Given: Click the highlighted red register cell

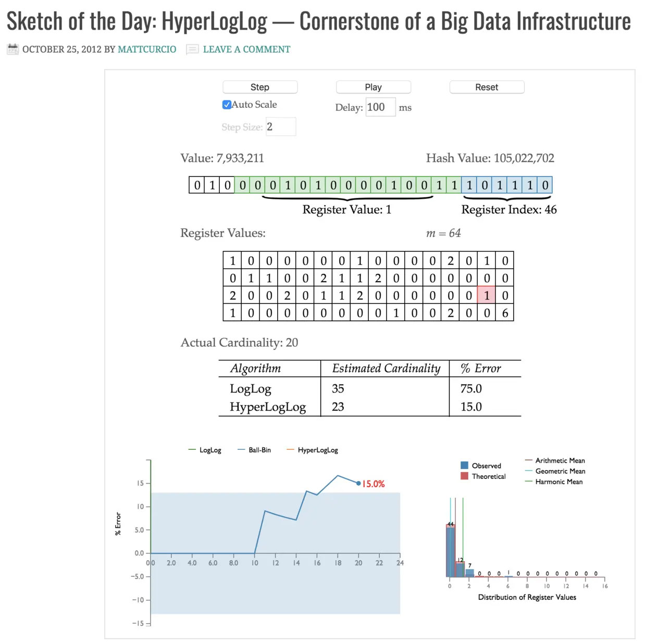Looking at the screenshot, I should click(x=487, y=295).
